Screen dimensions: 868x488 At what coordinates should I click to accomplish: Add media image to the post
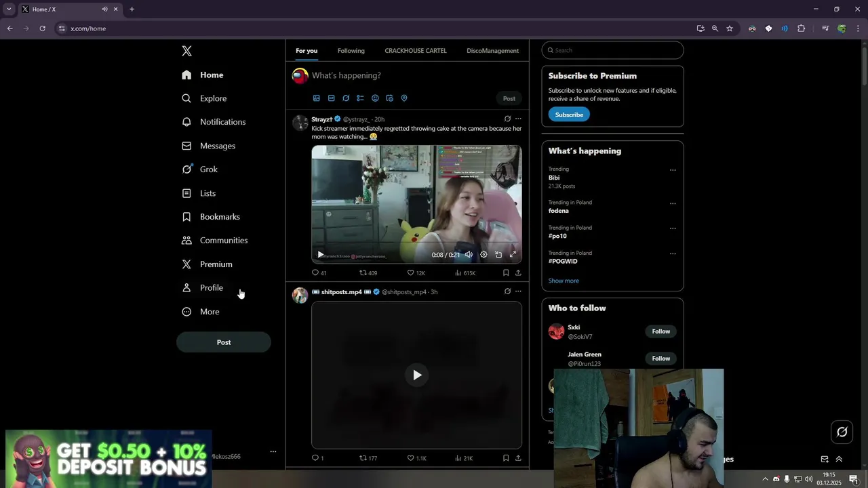pyautogui.click(x=316, y=98)
